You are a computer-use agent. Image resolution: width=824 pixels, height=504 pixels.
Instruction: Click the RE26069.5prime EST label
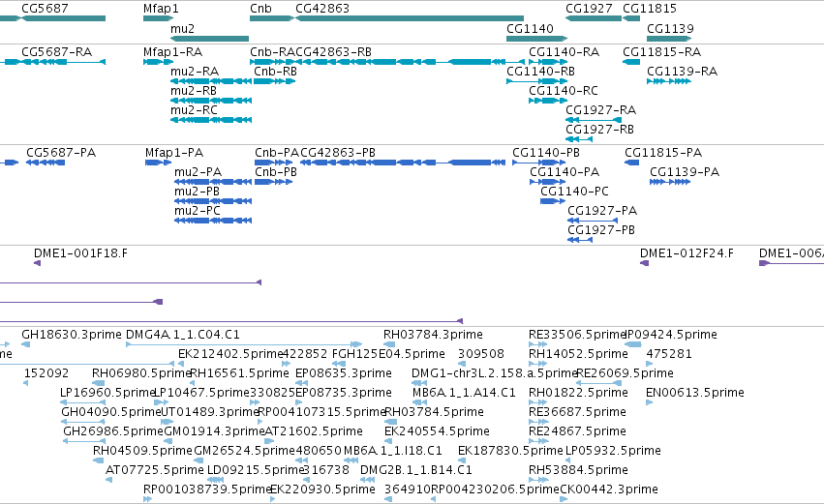(x=625, y=373)
